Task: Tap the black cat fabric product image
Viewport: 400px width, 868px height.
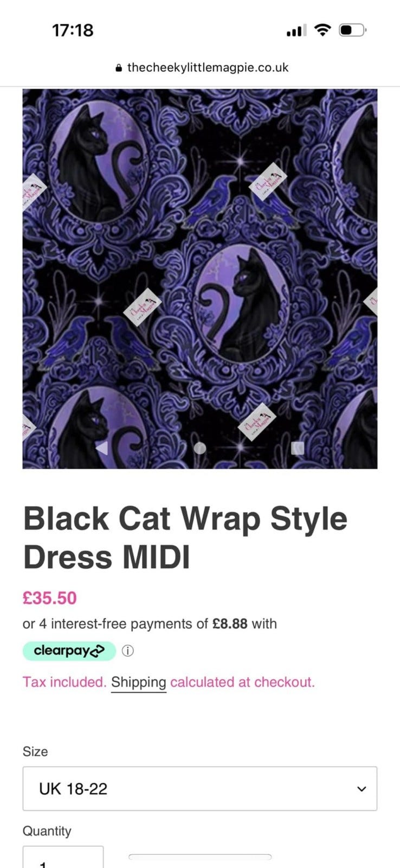Action: (200, 278)
